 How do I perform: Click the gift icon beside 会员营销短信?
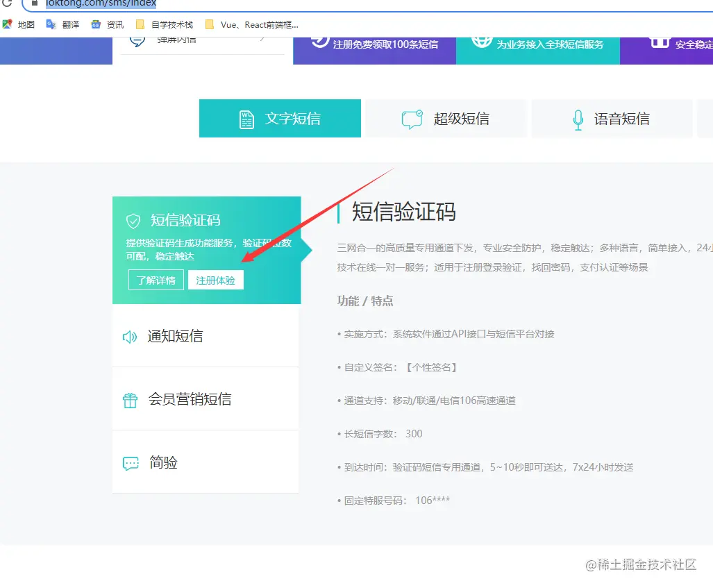pyautogui.click(x=130, y=400)
